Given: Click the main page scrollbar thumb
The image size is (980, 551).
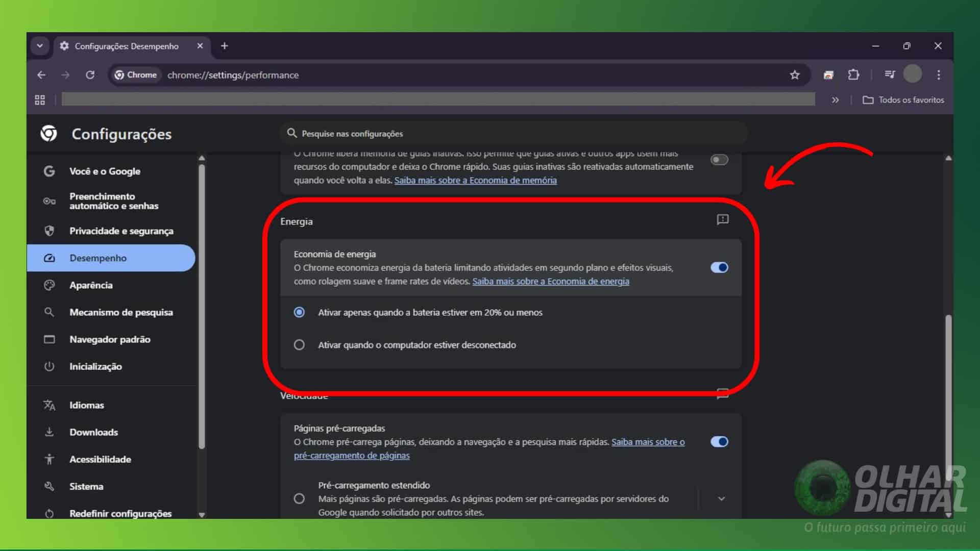Looking at the screenshot, I should click(x=948, y=398).
